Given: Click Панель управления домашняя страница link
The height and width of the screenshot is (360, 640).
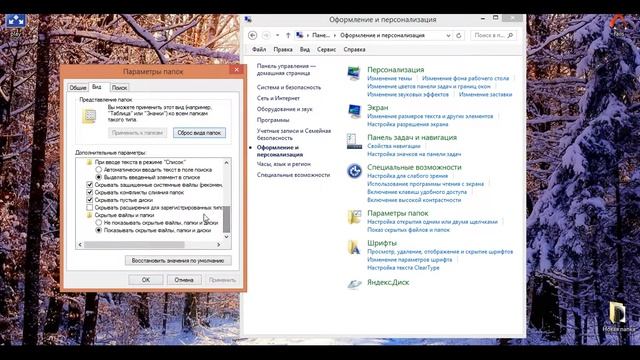Looking at the screenshot, I should [x=286, y=70].
